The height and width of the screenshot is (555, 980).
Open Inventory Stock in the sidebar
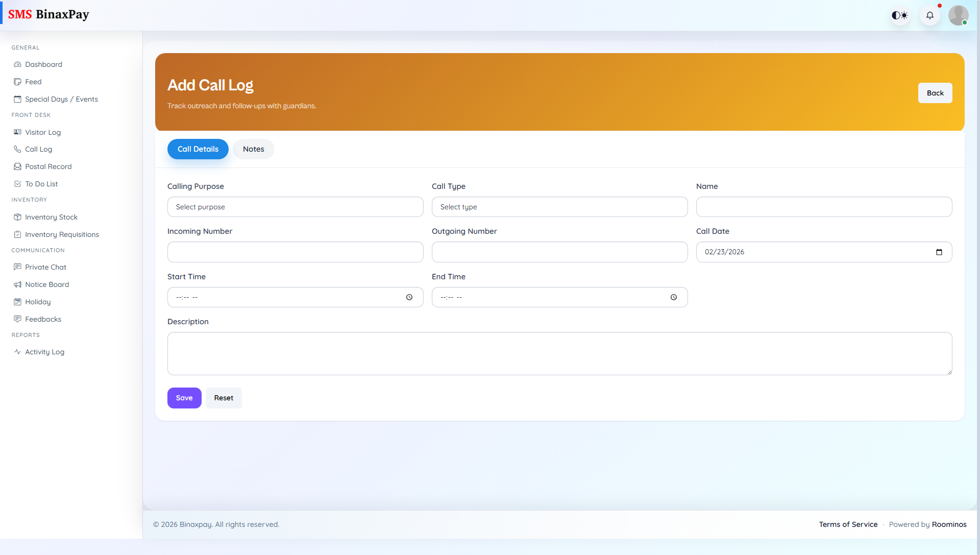pos(51,217)
